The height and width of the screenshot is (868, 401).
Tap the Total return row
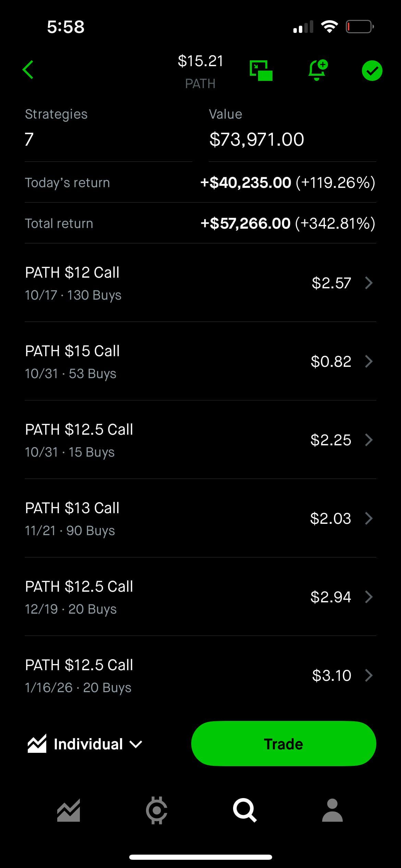tap(200, 224)
